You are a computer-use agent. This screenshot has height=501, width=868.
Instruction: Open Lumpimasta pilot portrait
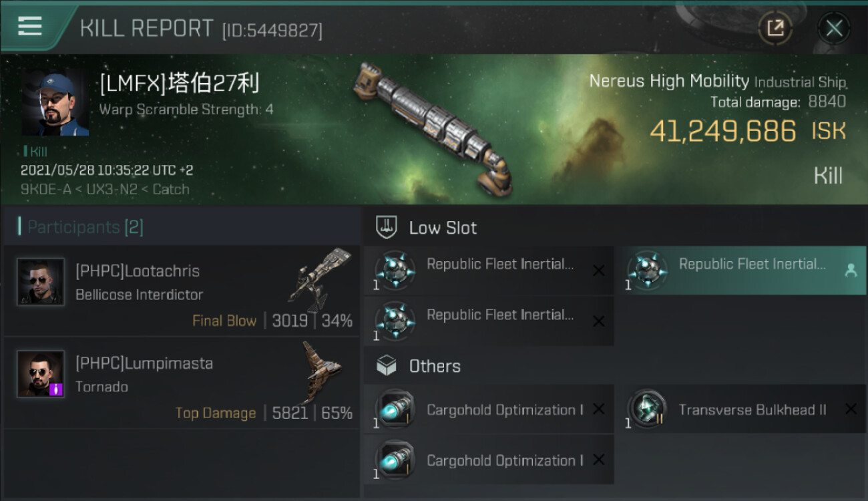click(41, 374)
